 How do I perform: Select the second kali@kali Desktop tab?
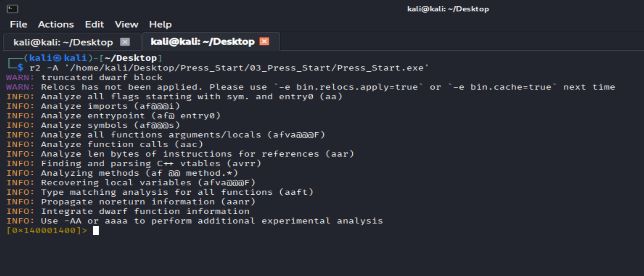point(203,42)
